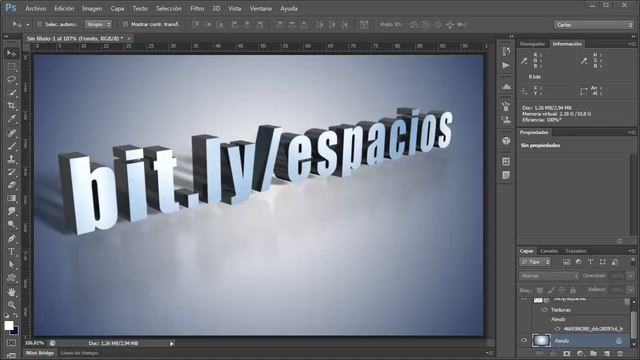This screenshot has height=360, width=640.
Task: Select the Brush tool
Action: coord(11,146)
